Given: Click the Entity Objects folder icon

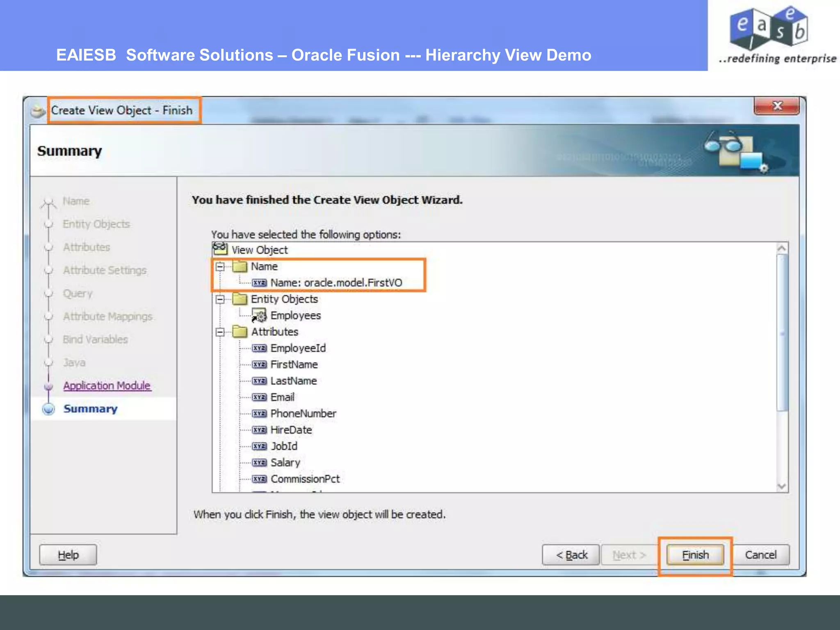Looking at the screenshot, I should point(240,299).
